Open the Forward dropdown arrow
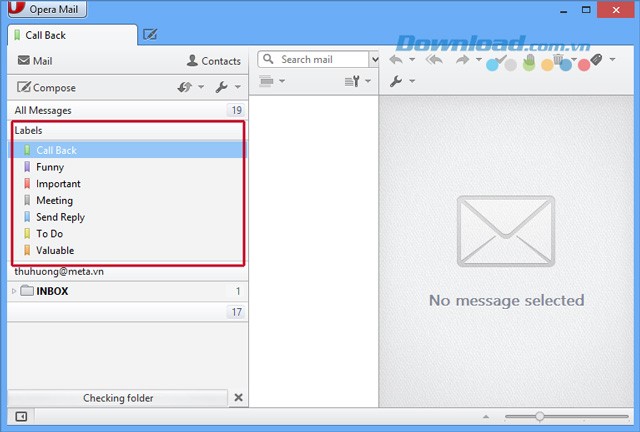 pos(478,60)
